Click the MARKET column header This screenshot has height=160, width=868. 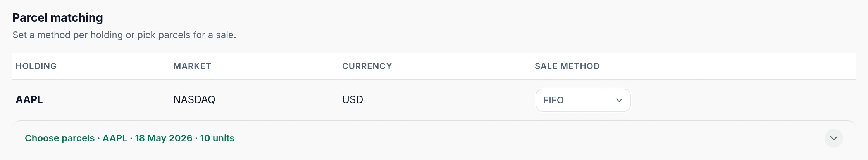point(192,66)
